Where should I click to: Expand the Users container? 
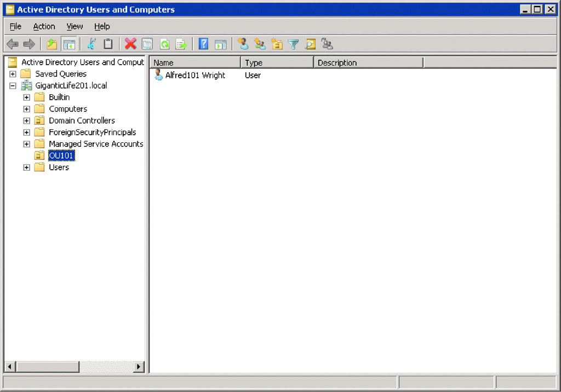coord(26,168)
